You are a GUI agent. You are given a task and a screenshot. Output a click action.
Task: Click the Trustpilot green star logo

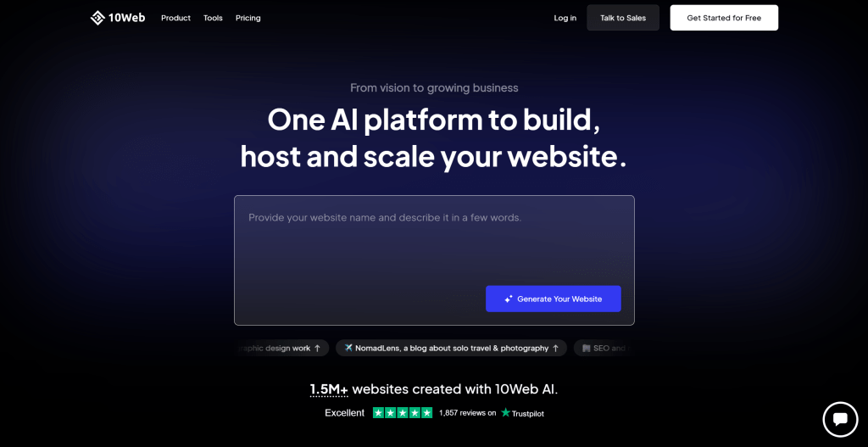505,413
